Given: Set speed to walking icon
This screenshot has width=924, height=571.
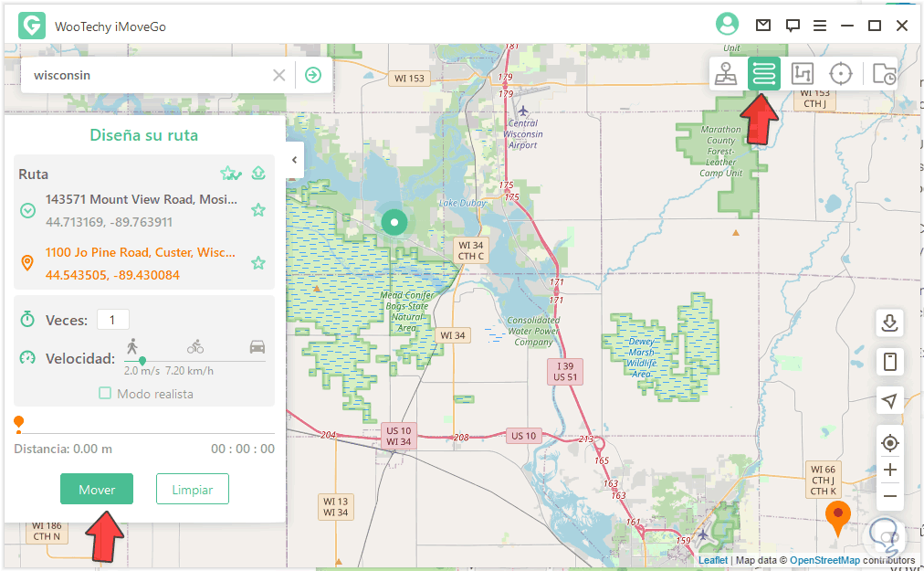Looking at the screenshot, I should coord(132,346).
